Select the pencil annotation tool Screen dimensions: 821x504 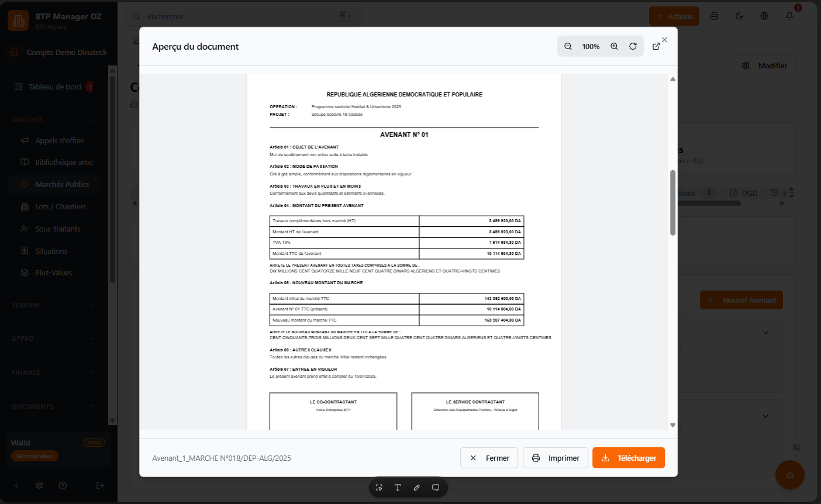(x=416, y=488)
